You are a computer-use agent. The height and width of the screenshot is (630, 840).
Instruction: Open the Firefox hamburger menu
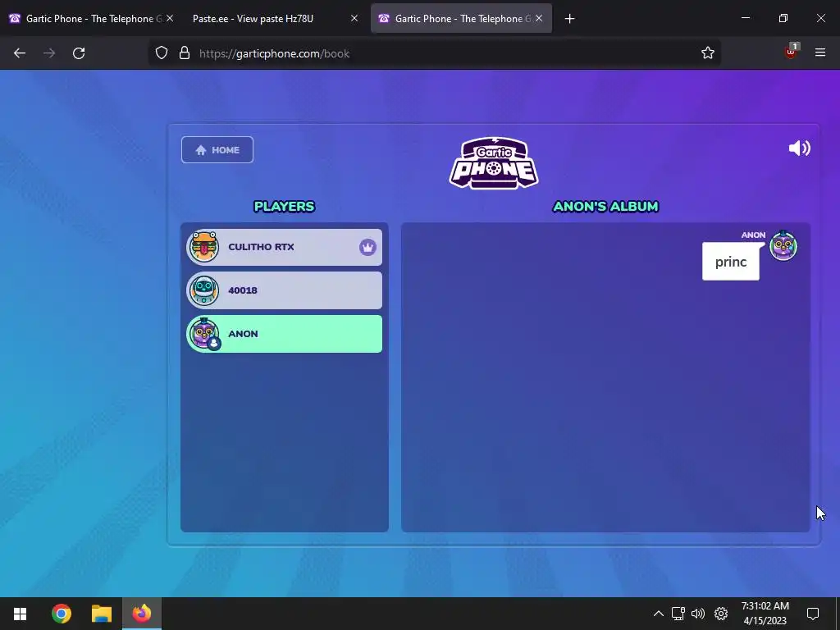pyautogui.click(x=820, y=52)
